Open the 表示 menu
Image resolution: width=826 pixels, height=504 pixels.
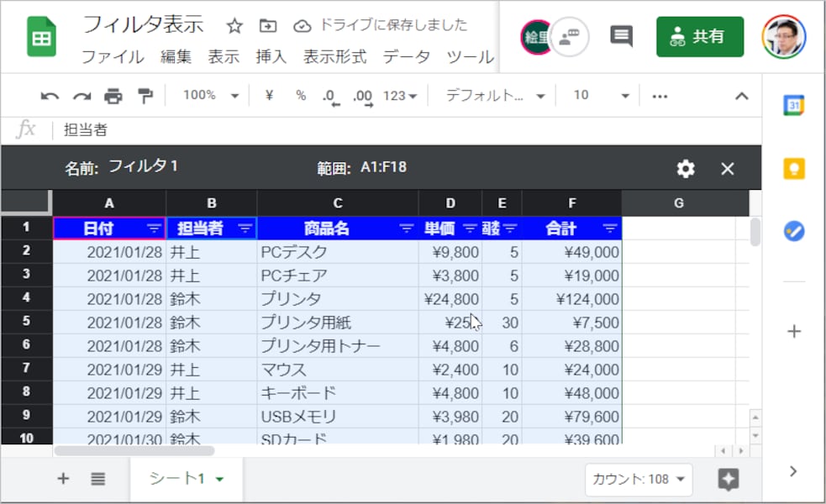[224, 56]
